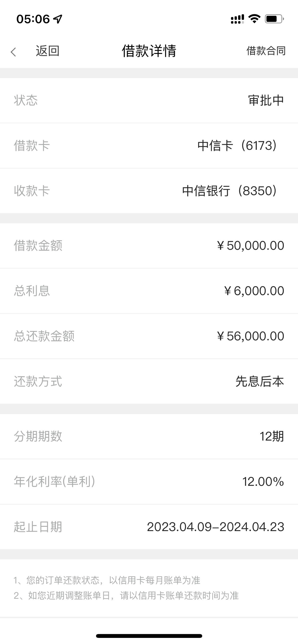Tap the battery icon in status bar
Image resolution: width=298 pixels, height=644 pixels.
click(x=274, y=19)
